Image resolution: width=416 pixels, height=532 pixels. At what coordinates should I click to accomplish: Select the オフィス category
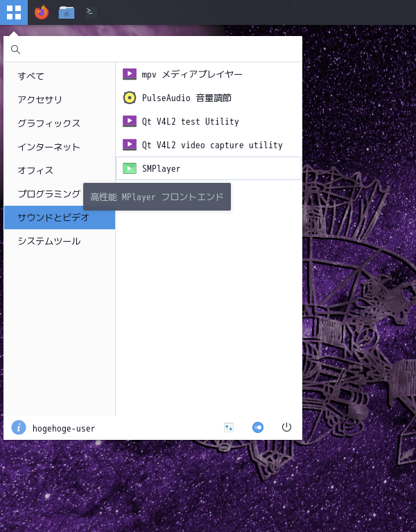pos(60,170)
